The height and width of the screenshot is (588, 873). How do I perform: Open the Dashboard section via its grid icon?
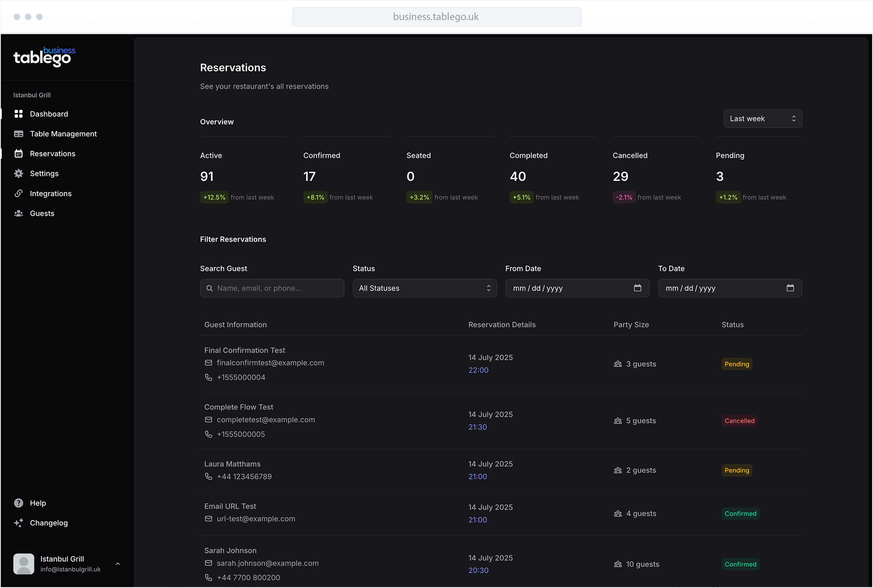click(x=19, y=114)
